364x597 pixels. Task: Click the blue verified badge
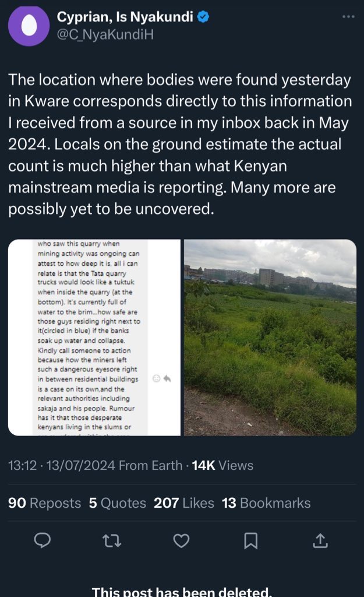(x=201, y=17)
